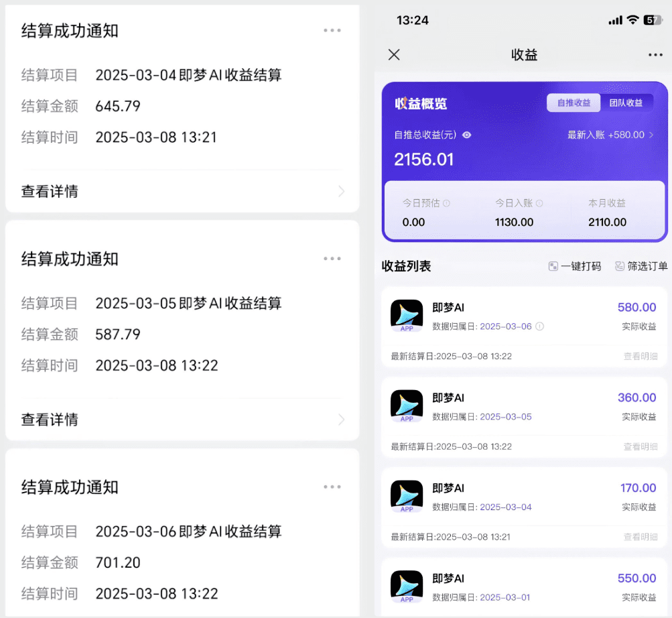Open three-dot menu on 2025-03-06 settlement notice

point(332,487)
